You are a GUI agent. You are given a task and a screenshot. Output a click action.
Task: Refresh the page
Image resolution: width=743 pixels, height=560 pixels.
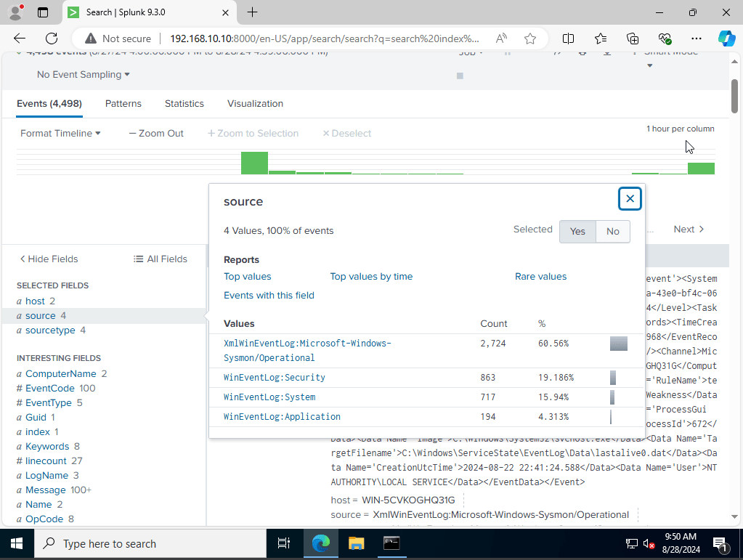tap(51, 38)
